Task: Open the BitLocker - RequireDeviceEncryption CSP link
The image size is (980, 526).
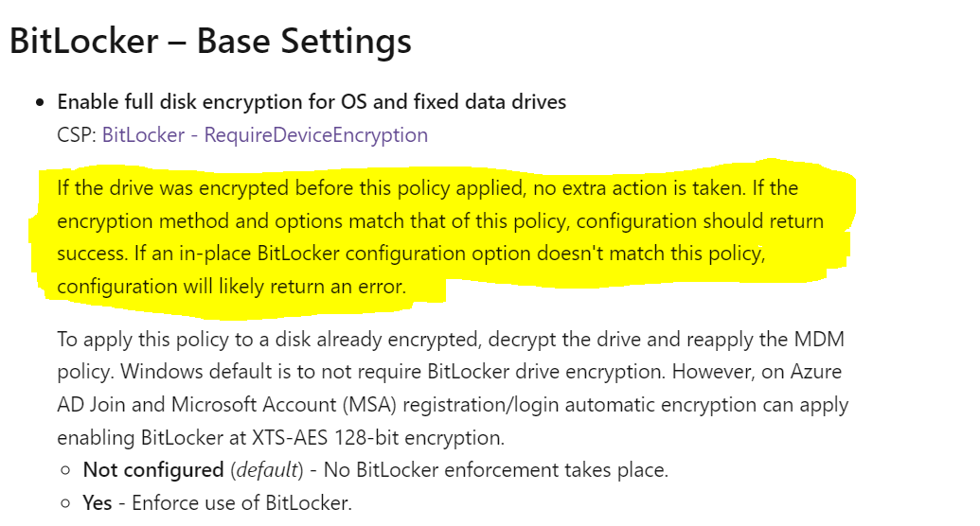Action: pyautogui.click(x=265, y=135)
